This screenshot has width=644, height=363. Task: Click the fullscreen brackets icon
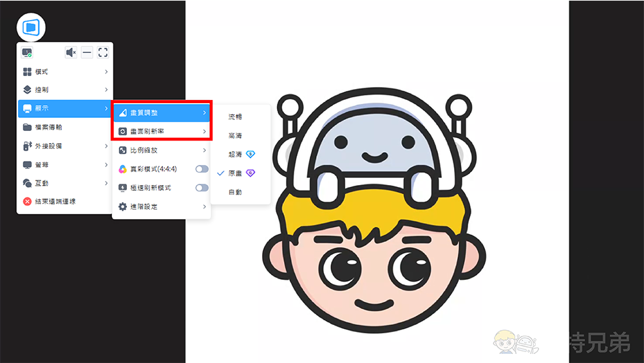point(102,53)
